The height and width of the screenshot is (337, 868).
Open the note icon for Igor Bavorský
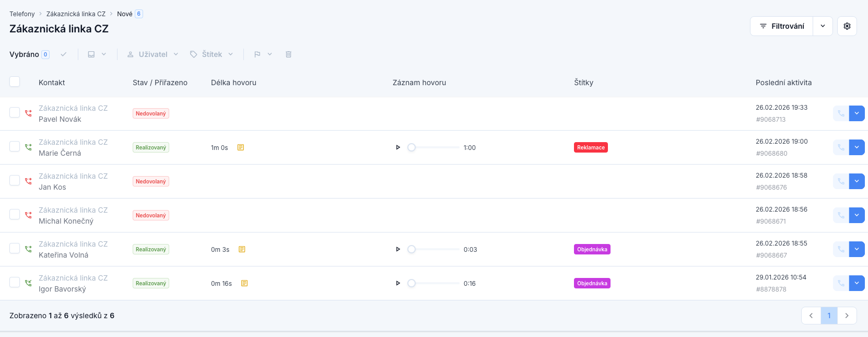[244, 283]
